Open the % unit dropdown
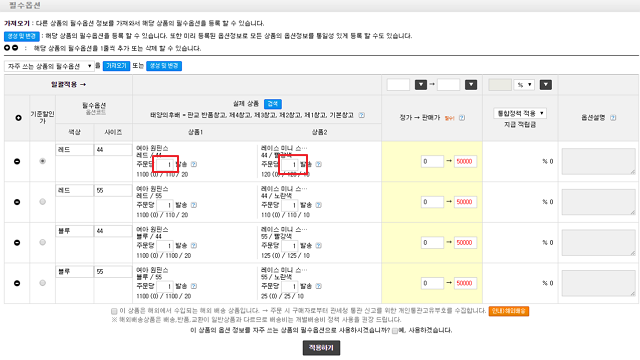Viewport: 640px width, 360px height. tap(524, 84)
